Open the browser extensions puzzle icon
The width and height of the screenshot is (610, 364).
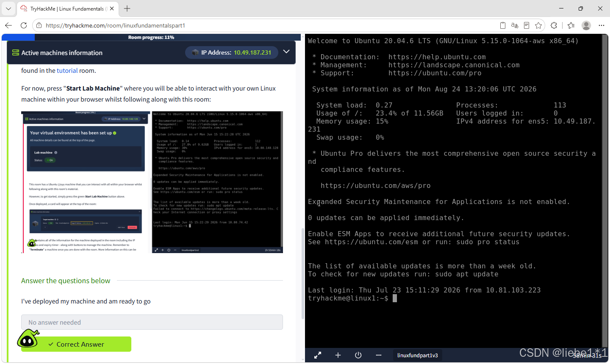554,25
